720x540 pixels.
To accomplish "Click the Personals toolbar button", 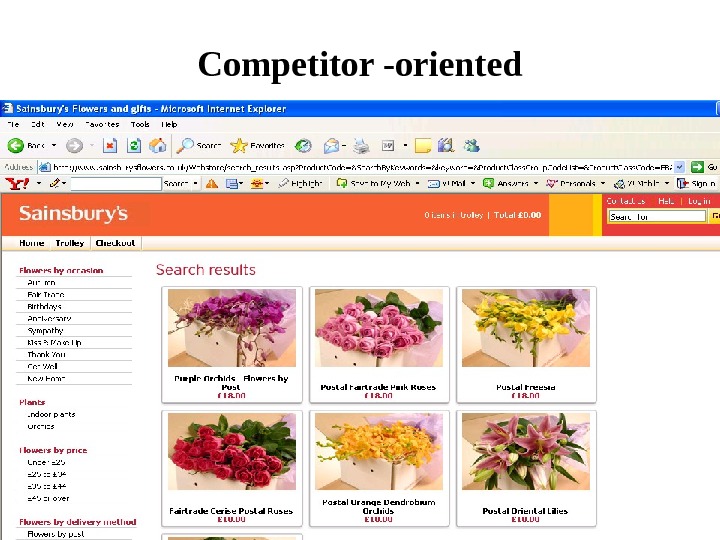I will click(571, 184).
